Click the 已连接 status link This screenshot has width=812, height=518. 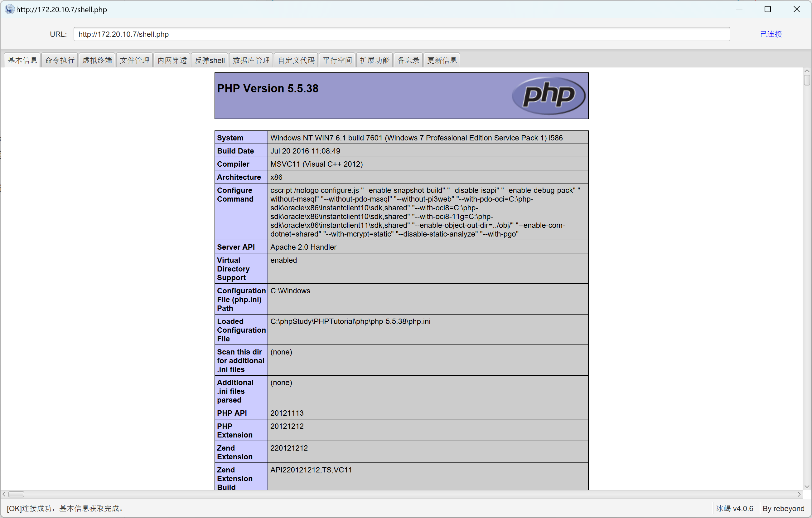point(771,34)
